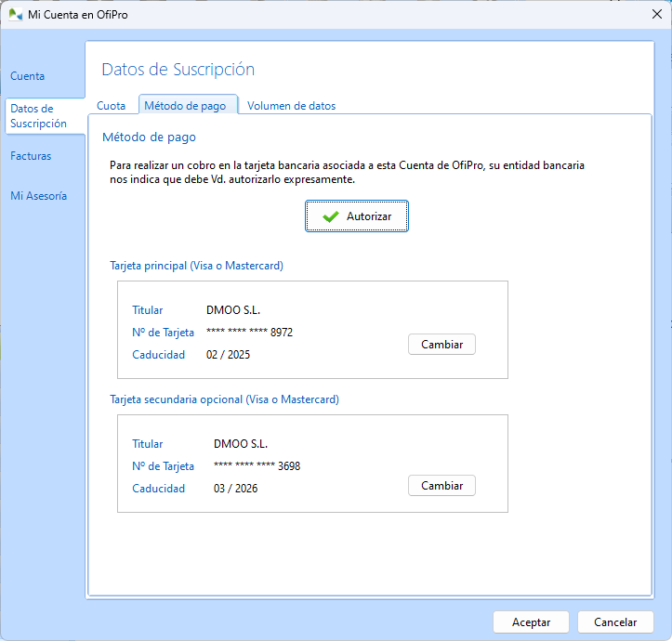Viewport: 672px width, 641px height.
Task: Close the Mi Cuenta en OfiPro window
Action: [655, 14]
